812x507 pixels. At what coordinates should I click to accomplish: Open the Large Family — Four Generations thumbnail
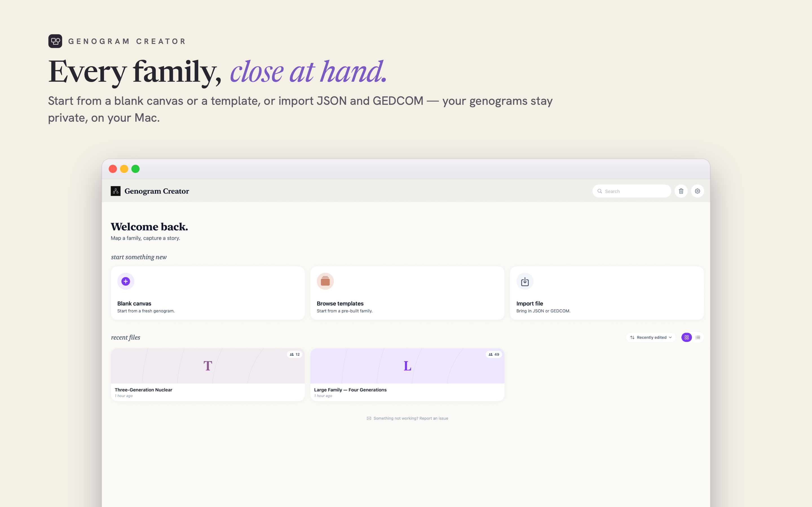point(407,366)
